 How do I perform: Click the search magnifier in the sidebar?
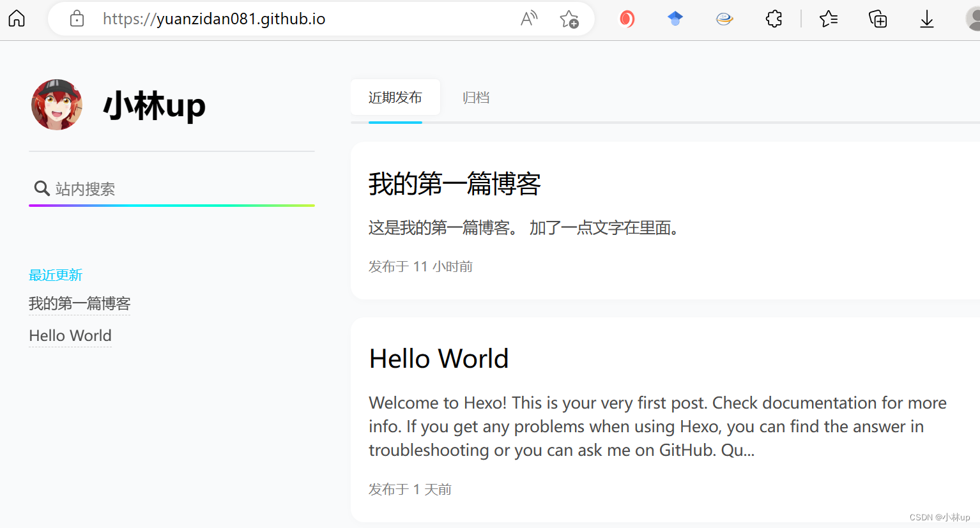tap(42, 188)
